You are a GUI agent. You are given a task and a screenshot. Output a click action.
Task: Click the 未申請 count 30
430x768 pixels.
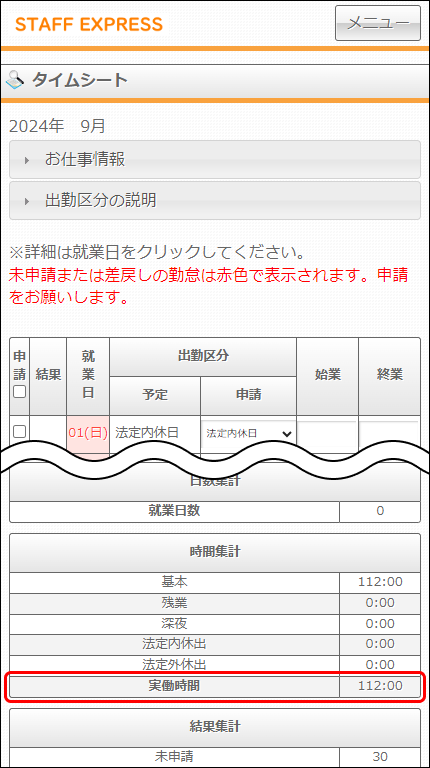click(380, 757)
